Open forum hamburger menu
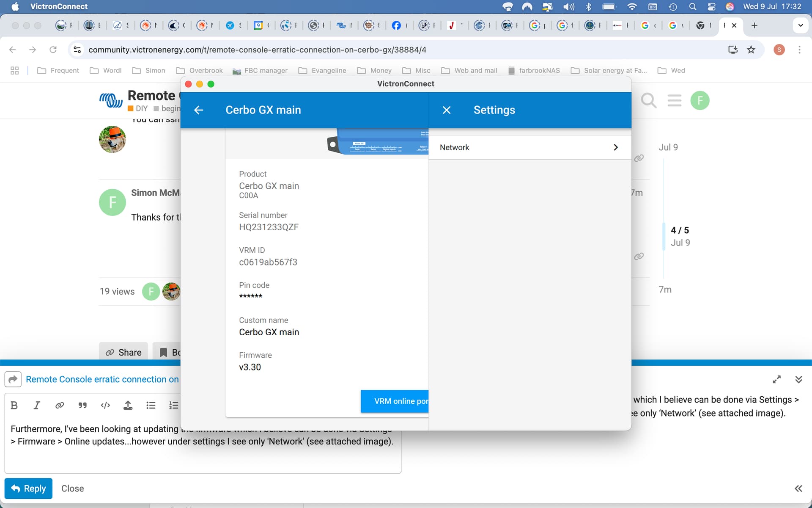812x508 pixels. click(x=675, y=101)
